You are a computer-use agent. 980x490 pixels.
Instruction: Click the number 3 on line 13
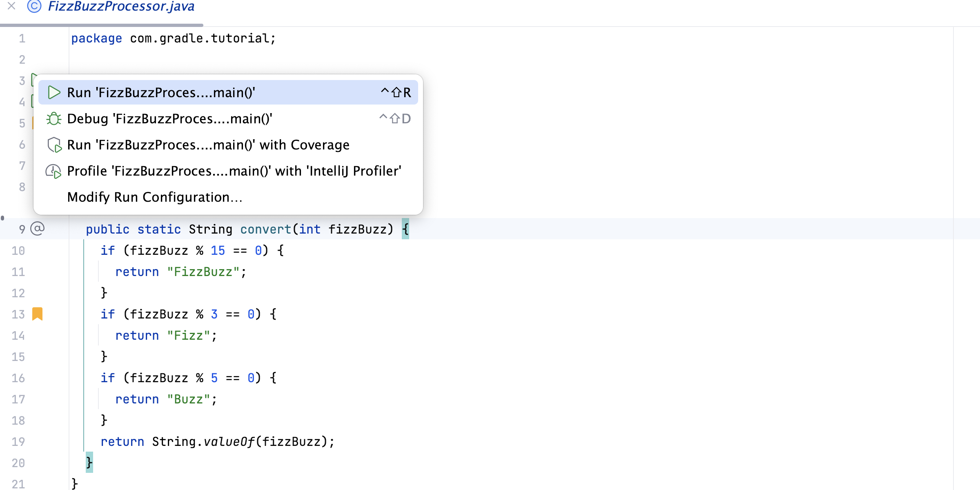tap(214, 314)
